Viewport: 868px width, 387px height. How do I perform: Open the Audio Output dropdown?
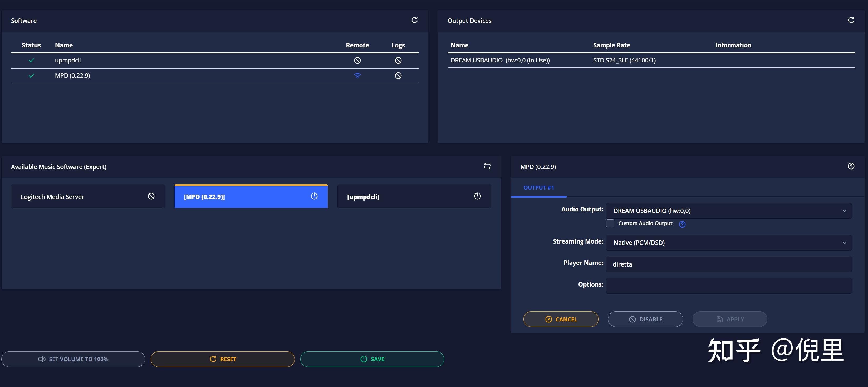coord(728,211)
